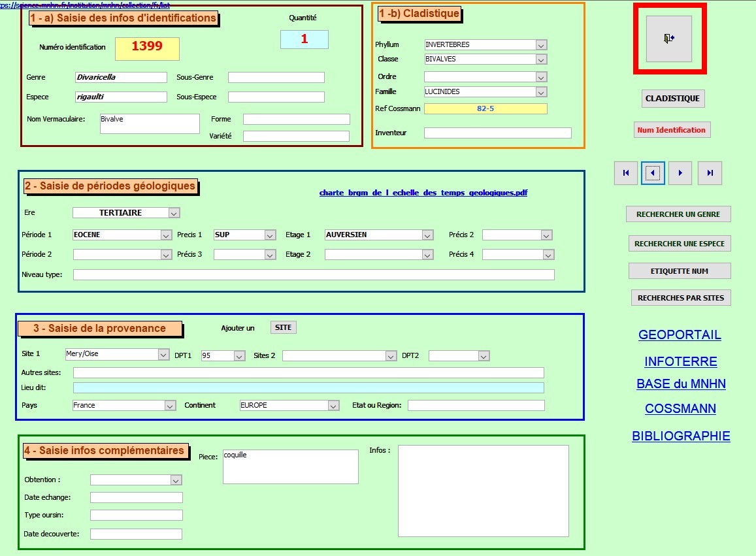This screenshot has height=556, width=756.
Task: Expand the Site 1 Mery/Oise dropdown
Action: (163, 355)
